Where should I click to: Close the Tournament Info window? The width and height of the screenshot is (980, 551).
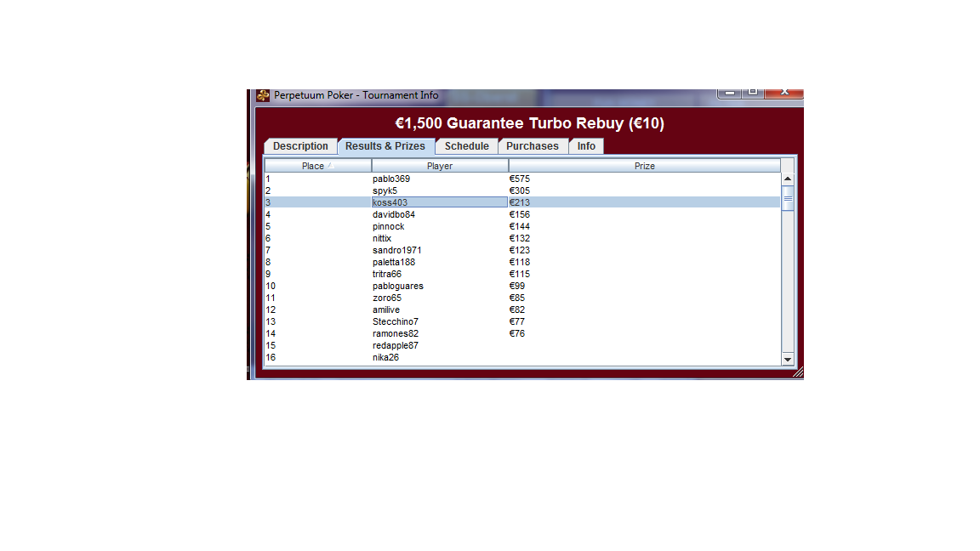coord(784,93)
